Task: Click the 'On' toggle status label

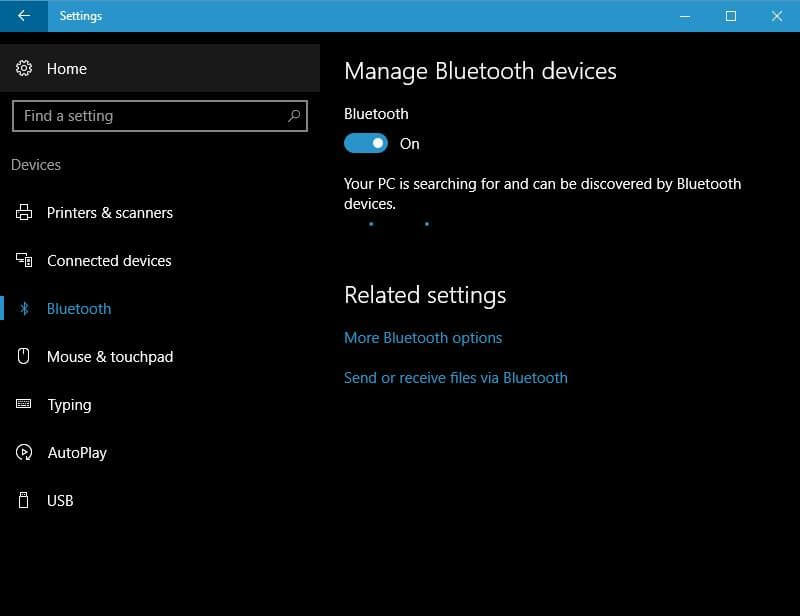Action: [410, 144]
